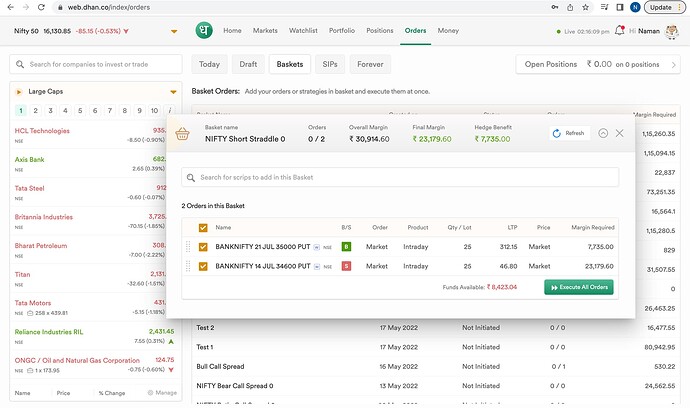Click the Chrome Update button
Image resolution: width=690 pixels, height=408 pixels.
click(x=665, y=7)
